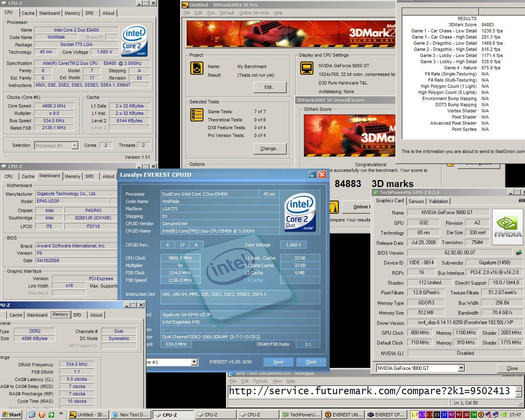Switch to Cache tab in CPU-Z processor window

[x=28, y=13]
